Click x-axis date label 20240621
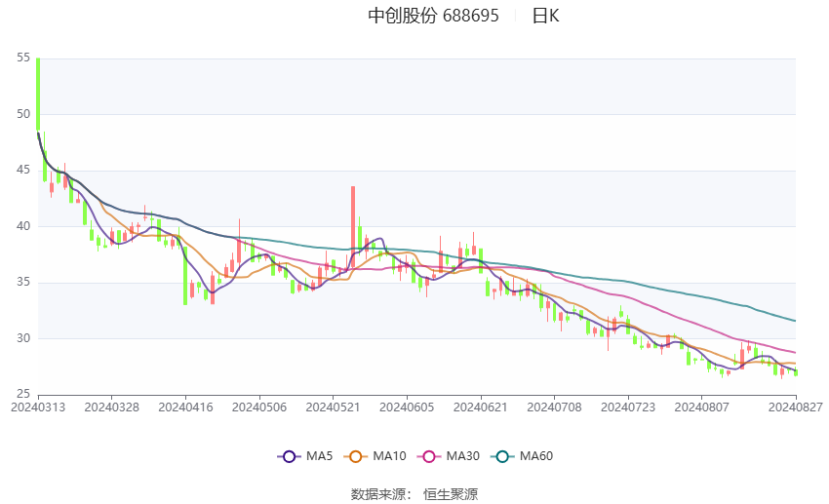This screenshot has width=829, height=504. [x=481, y=407]
